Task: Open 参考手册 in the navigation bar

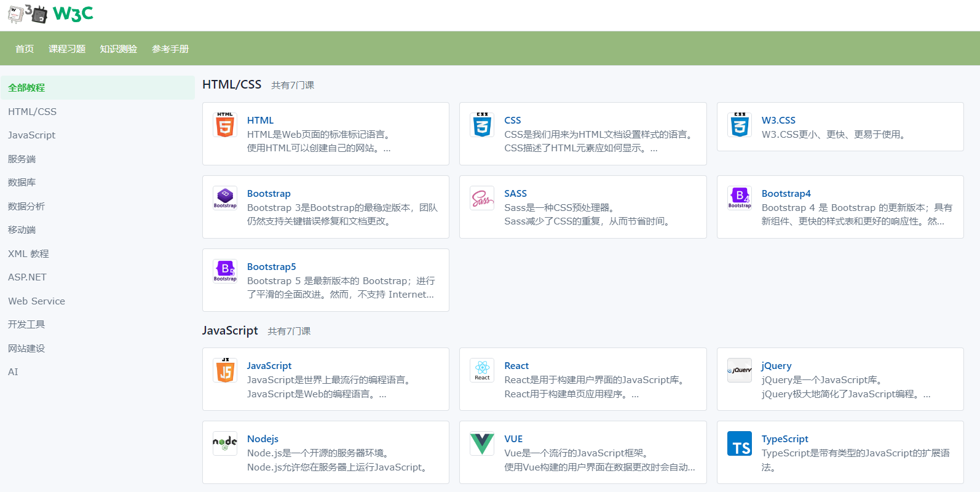Action: tap(170, 49)
